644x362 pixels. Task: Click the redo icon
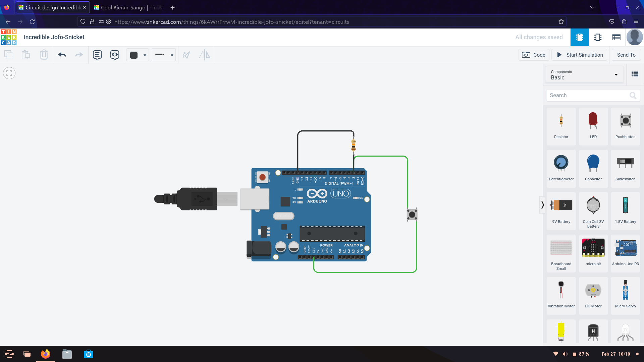[x=78, y=55]
